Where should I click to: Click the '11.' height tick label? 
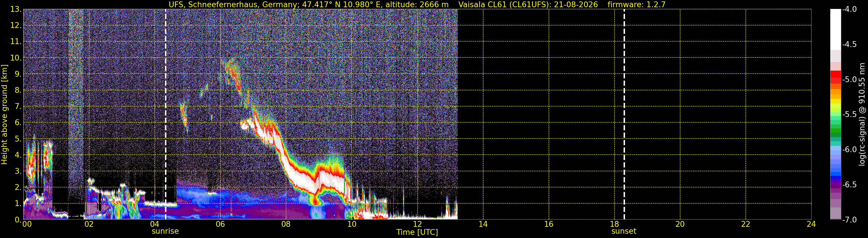click(x=16, y=42)
